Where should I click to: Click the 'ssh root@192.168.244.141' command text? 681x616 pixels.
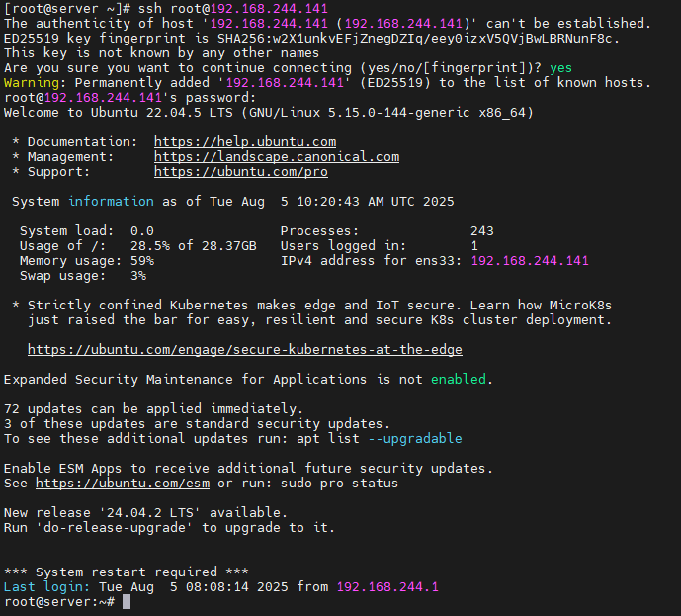(x=233, y=8)
